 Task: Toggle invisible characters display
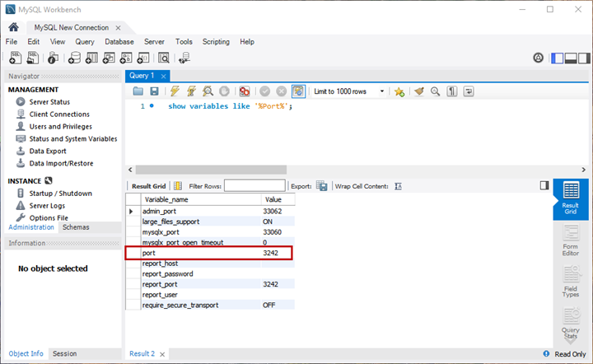452,91
